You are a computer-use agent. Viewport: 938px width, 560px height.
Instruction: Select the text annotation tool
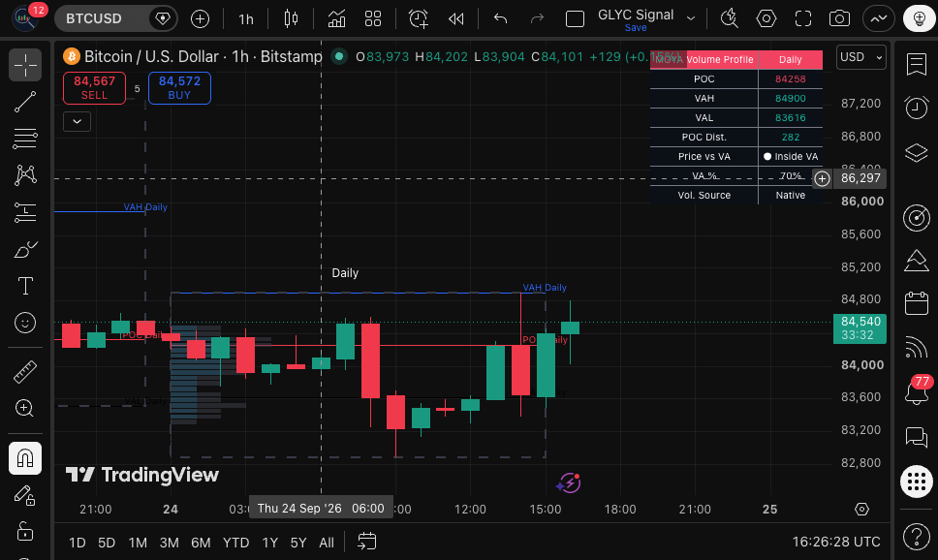(x=25, y=286)
